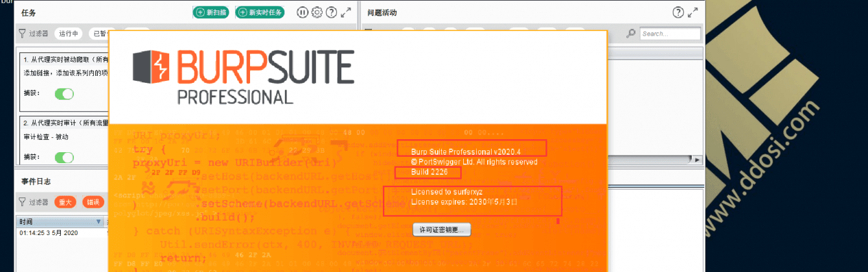Open help in the 问题活动 panel

678,12
